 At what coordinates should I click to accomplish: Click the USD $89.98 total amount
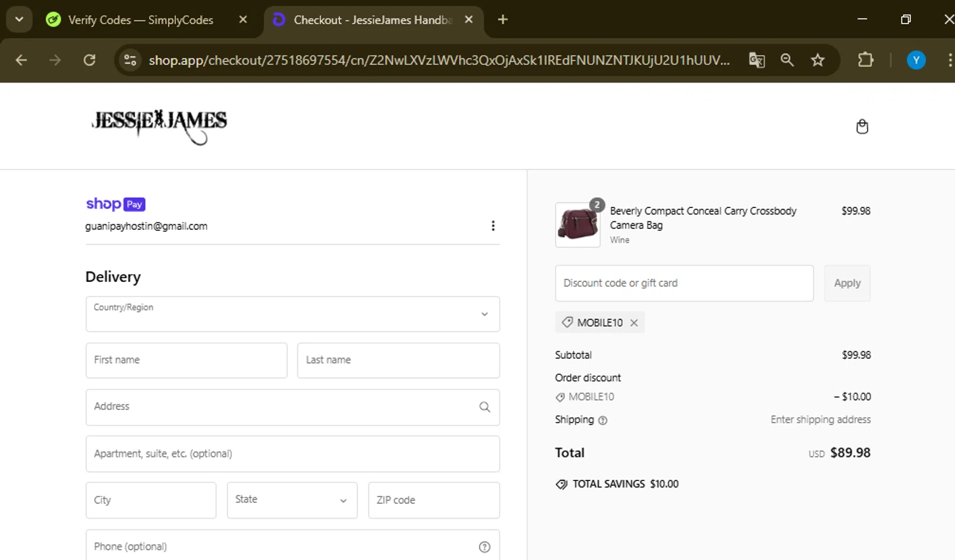click(x=840, y=453)
